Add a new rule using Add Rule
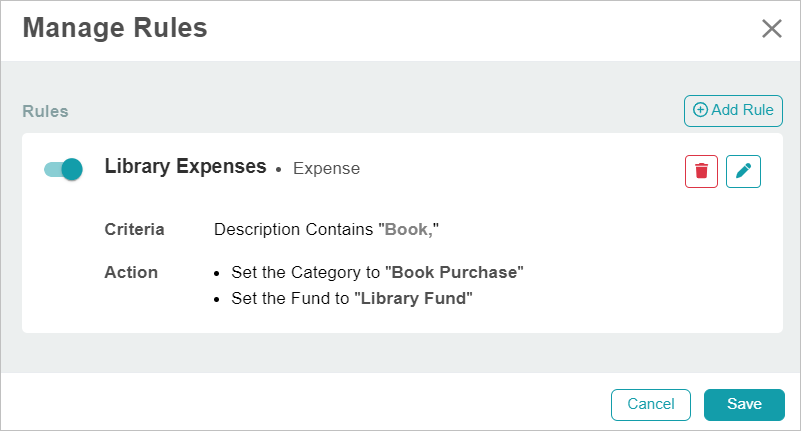This screenshot has width=801, height=431. pos(733,111)
